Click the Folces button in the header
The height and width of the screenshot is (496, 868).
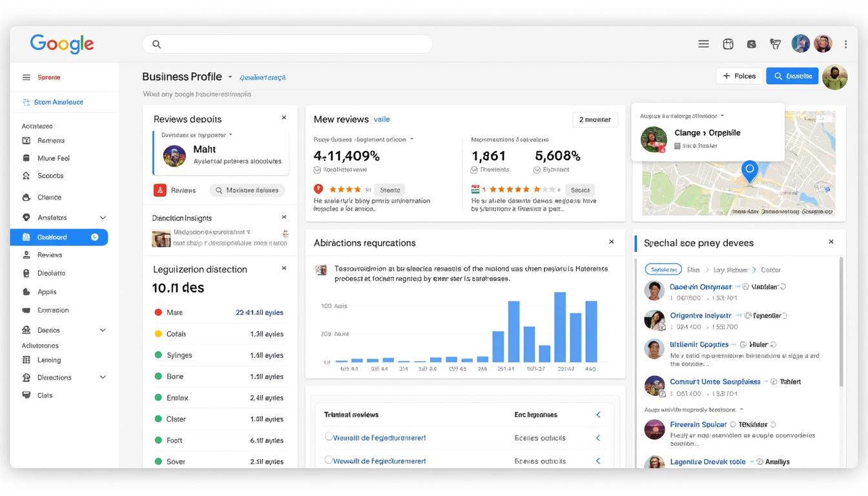[739, 76]
